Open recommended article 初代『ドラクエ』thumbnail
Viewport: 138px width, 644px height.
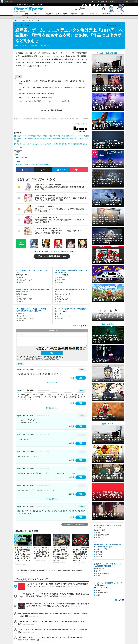coord(23,540)
